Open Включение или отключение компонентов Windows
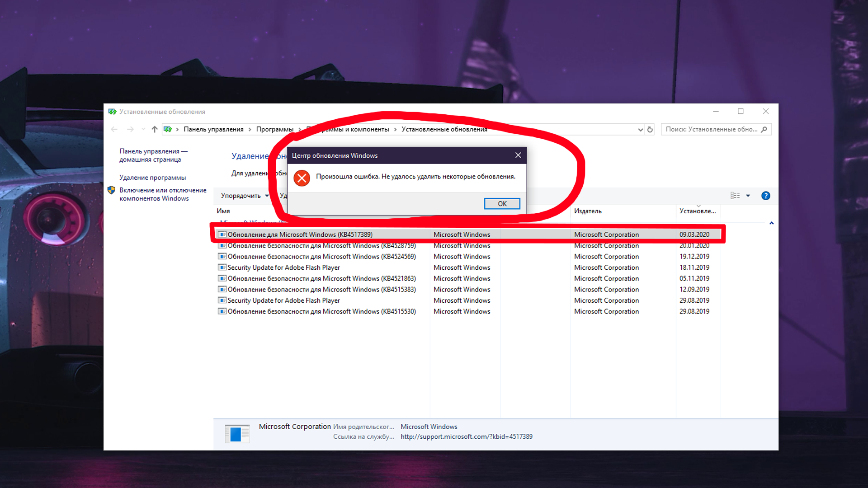The width and height of the screenshot is (868, 488). (x=163, y=194)
